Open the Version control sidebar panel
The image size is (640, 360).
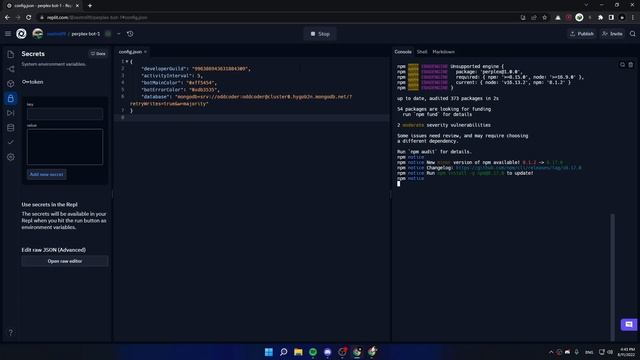[11, 69]
